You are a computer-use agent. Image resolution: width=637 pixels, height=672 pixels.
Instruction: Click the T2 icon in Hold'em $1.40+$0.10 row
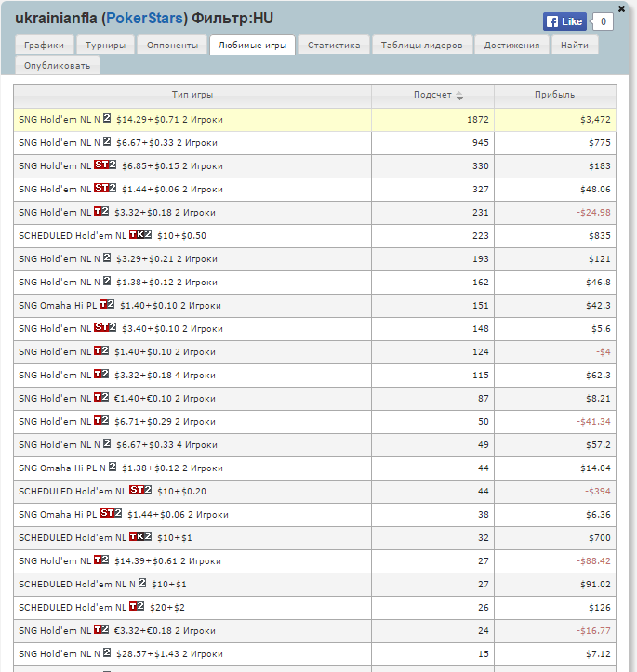(101, 350)
